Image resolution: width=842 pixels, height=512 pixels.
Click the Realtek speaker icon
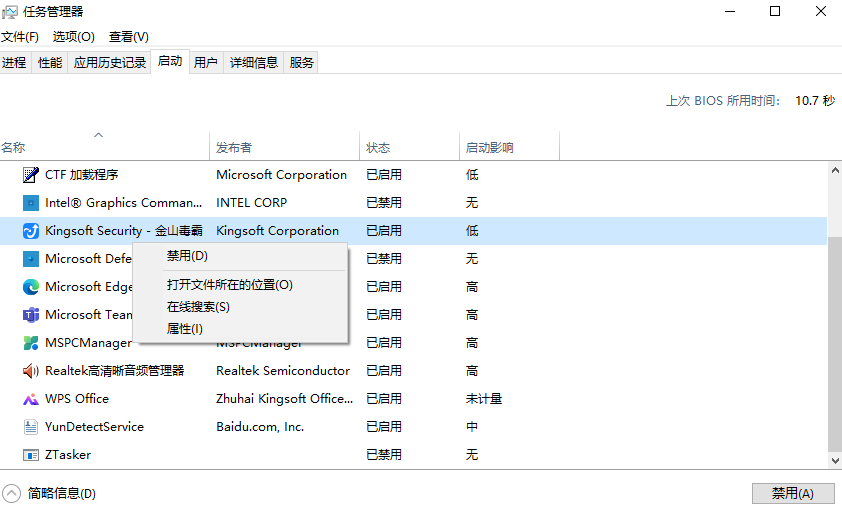click(x=31, y=371)
